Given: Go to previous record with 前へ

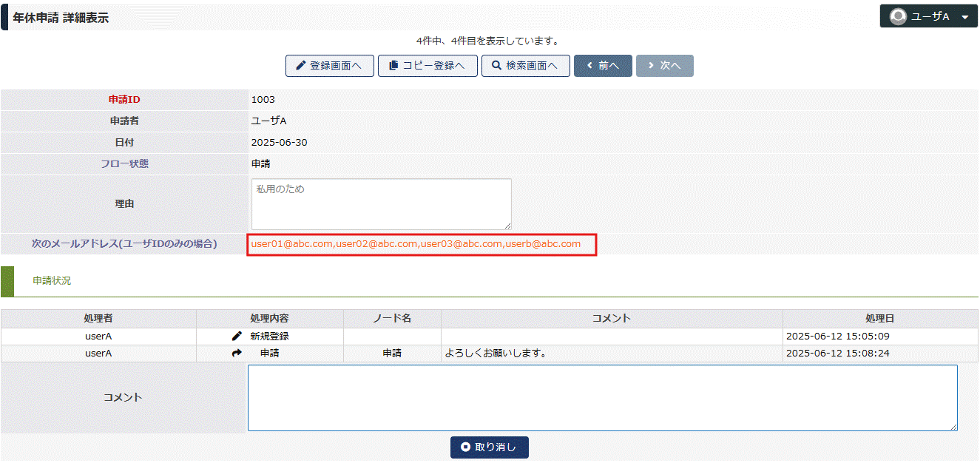Looking at the screenshot, I should click(603, 65).
